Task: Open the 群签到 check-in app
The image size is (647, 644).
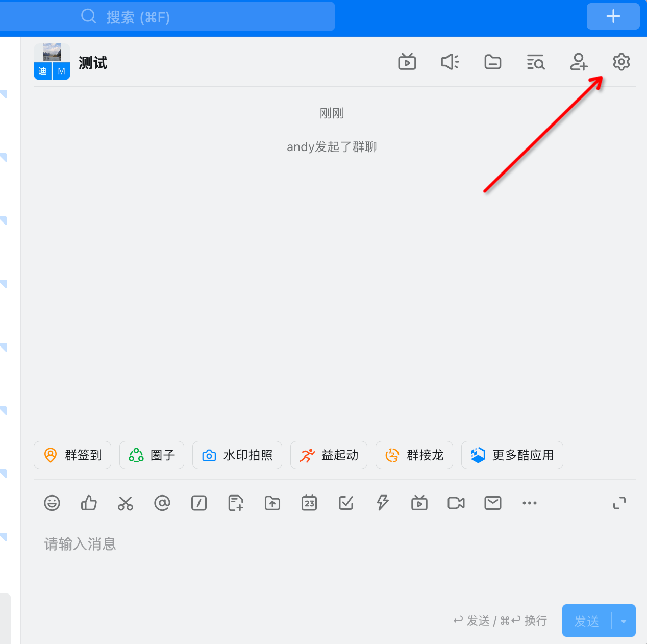Action: click(72, 455)
